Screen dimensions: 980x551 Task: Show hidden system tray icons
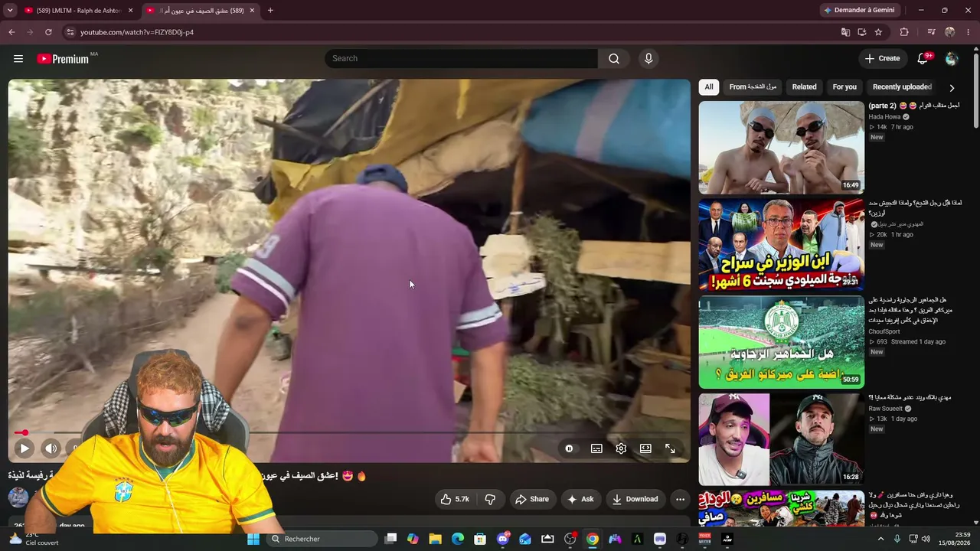click(x=880, y=539)
